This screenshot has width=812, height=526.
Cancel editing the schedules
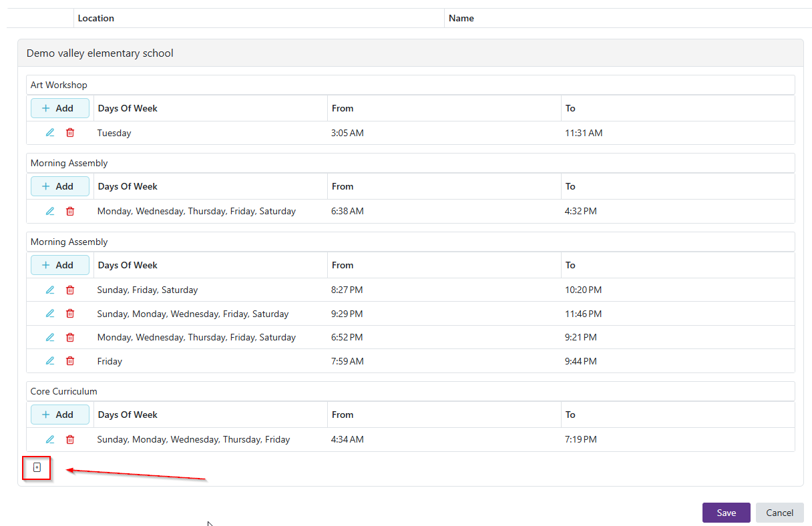click(x=779, y=513)
